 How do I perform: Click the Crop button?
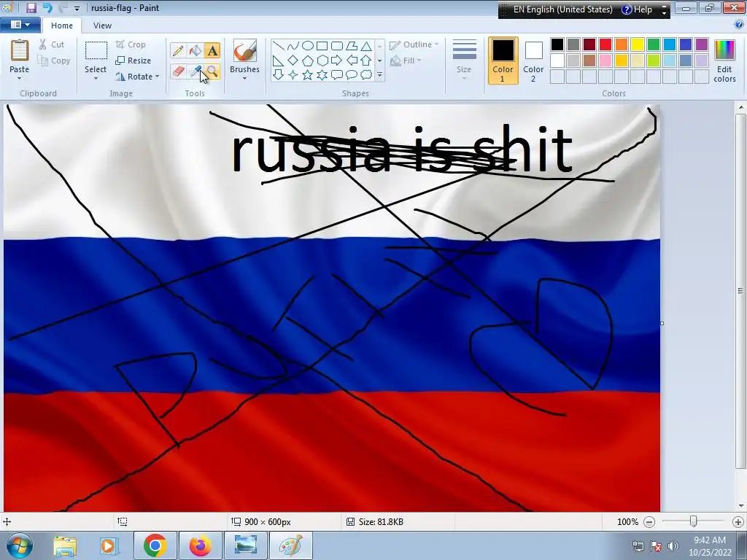(x=131, y=44)
